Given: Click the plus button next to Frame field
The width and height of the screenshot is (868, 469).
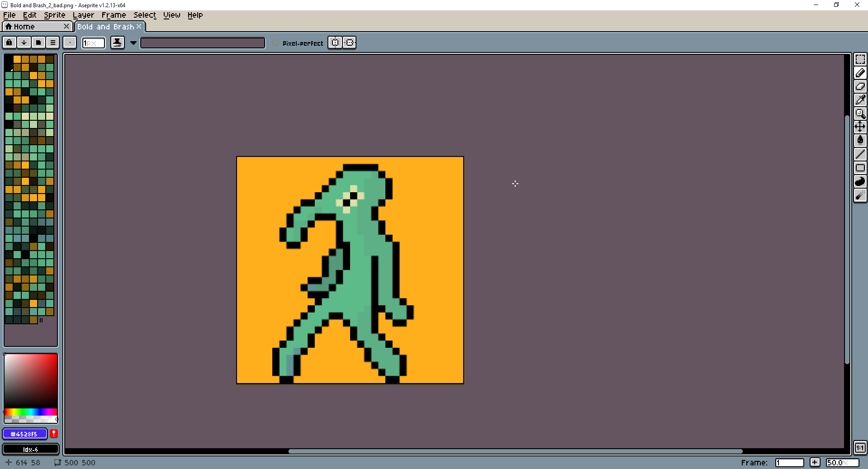Looking at the screenshot, I should pos(815,462).
